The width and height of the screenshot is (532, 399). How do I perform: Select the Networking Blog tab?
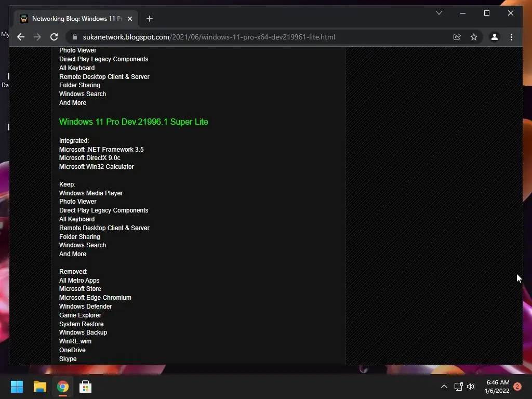(76, 19)
